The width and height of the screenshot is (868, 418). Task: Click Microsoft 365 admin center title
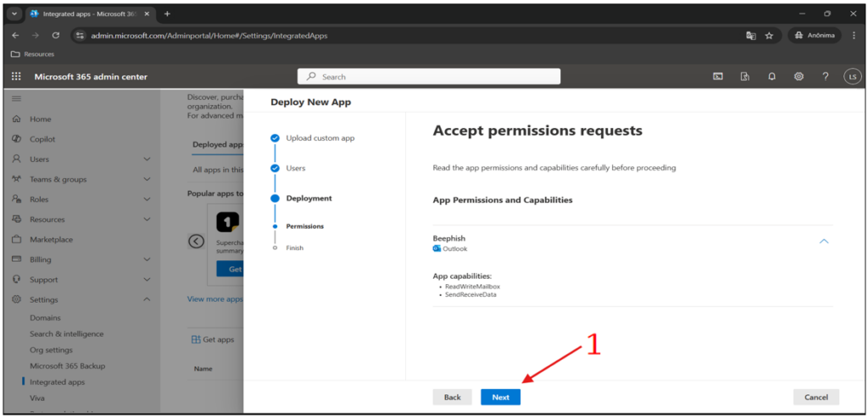point(91,77)
